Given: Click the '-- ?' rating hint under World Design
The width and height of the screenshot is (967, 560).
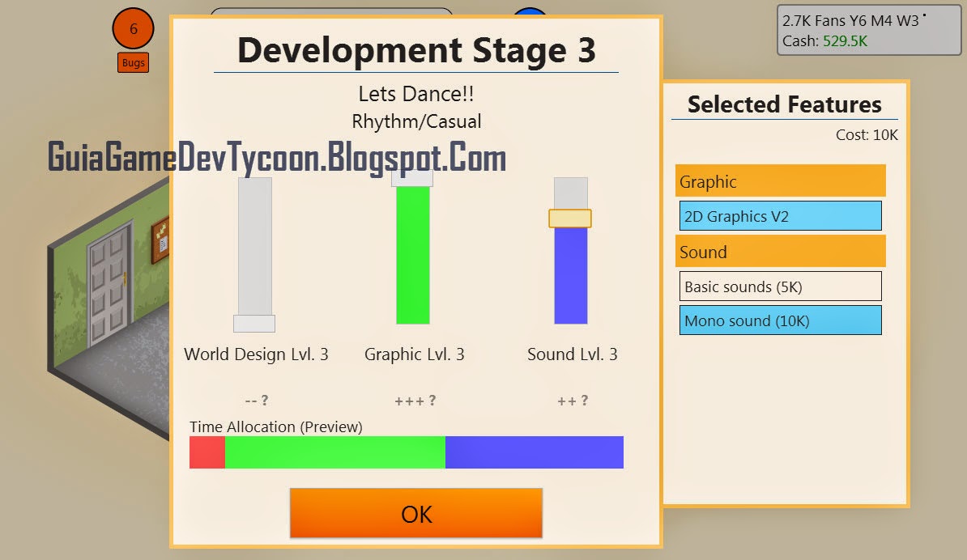Looking at the screenshot, I should (256, 400).
